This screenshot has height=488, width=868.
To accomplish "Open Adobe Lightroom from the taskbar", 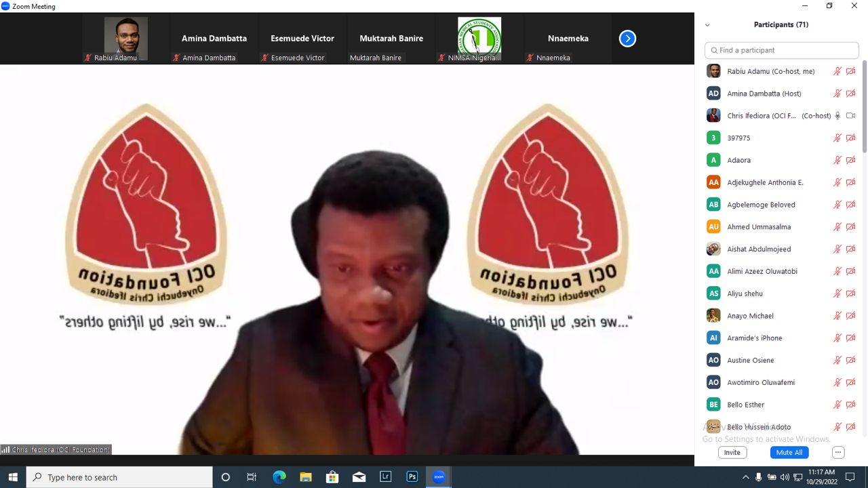I will coord(385,477).
